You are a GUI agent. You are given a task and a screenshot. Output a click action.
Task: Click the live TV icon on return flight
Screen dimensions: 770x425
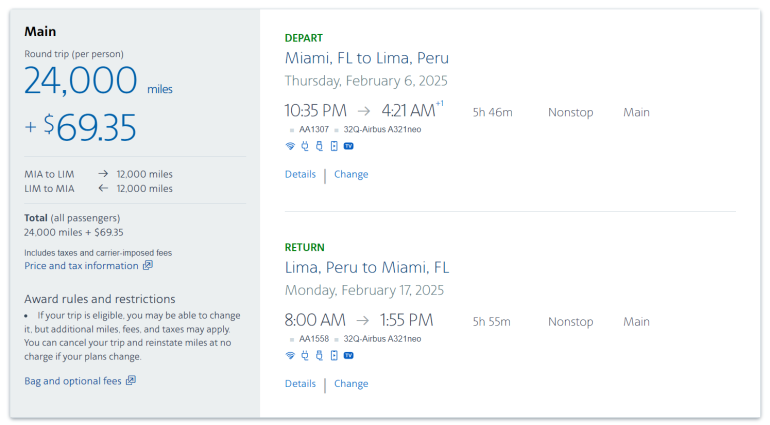(348, 355)
